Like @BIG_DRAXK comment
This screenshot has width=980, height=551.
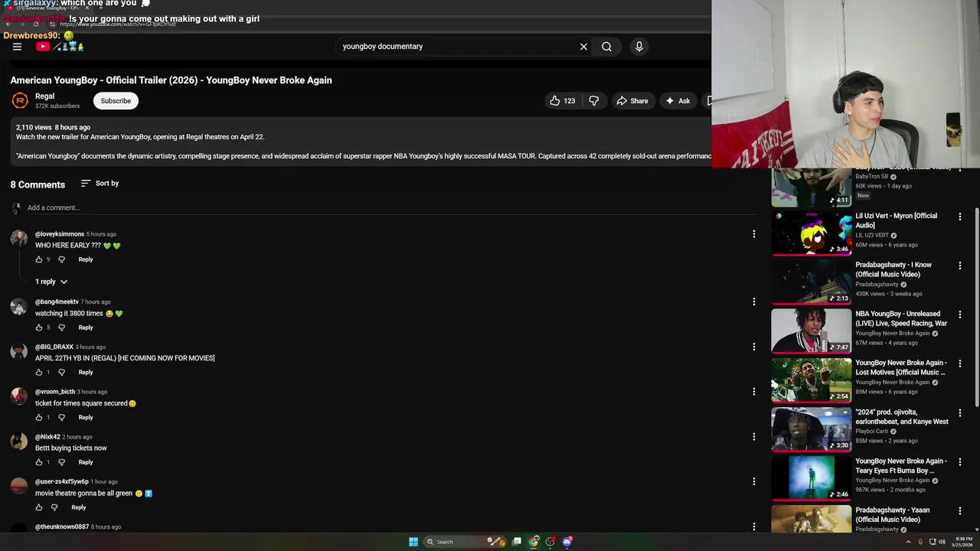39,373
